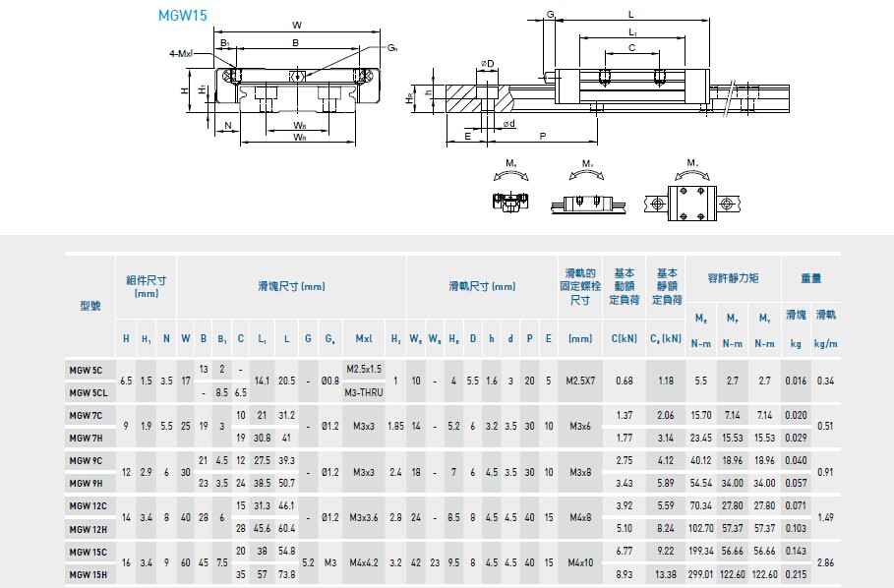894x588 pixels.
Task: Click the M3-THRU cell in the Mxl column
Action: pyautogui.click(x=364, y=392)
